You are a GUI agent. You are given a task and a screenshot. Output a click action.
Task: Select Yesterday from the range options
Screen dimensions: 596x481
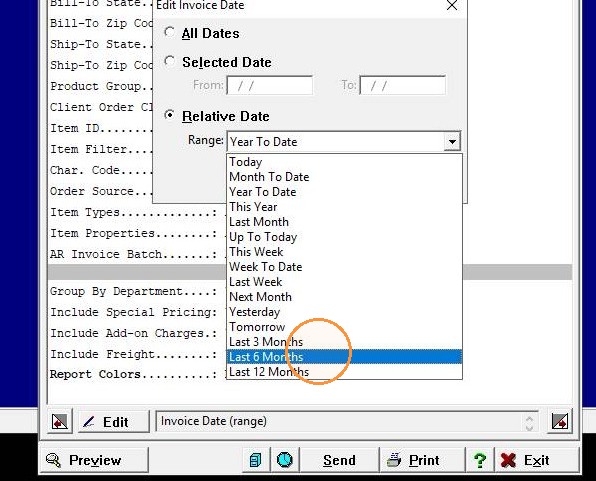344,312
